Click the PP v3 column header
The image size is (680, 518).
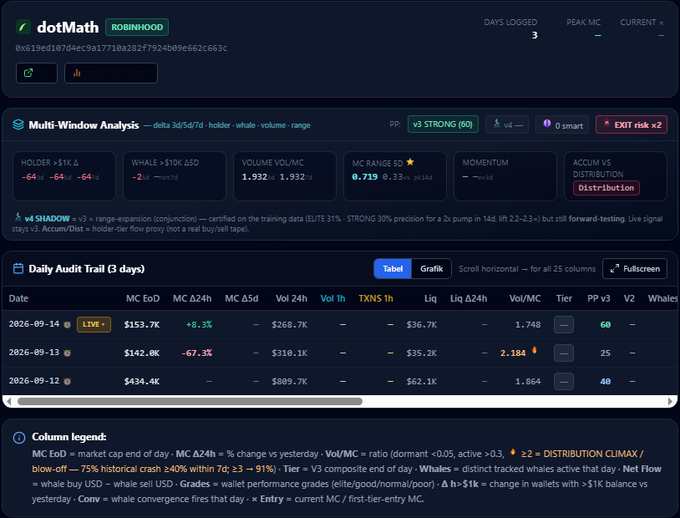[598, 298]
